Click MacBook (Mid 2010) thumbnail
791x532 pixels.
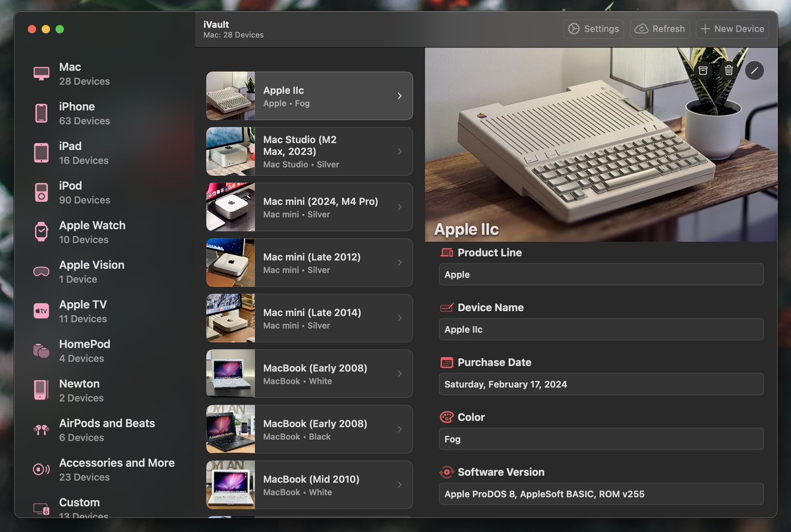231,485
